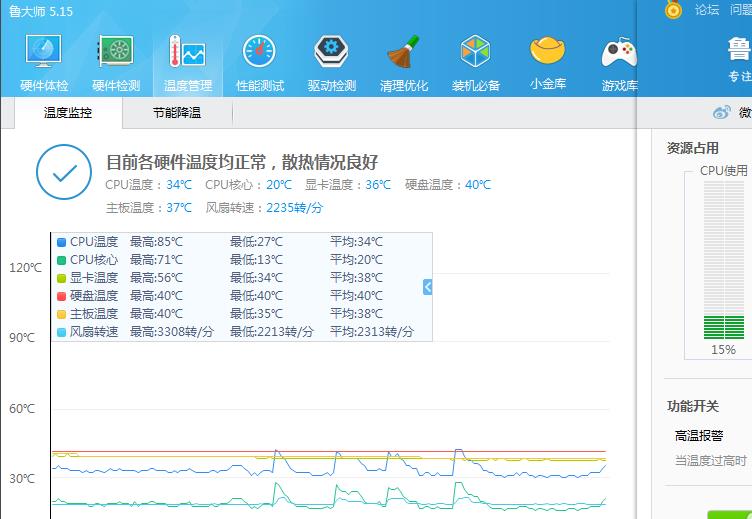Click the 温度管理 thermometer icon
Viewport: 752px width, 519px height.
(x=188, y=53)
